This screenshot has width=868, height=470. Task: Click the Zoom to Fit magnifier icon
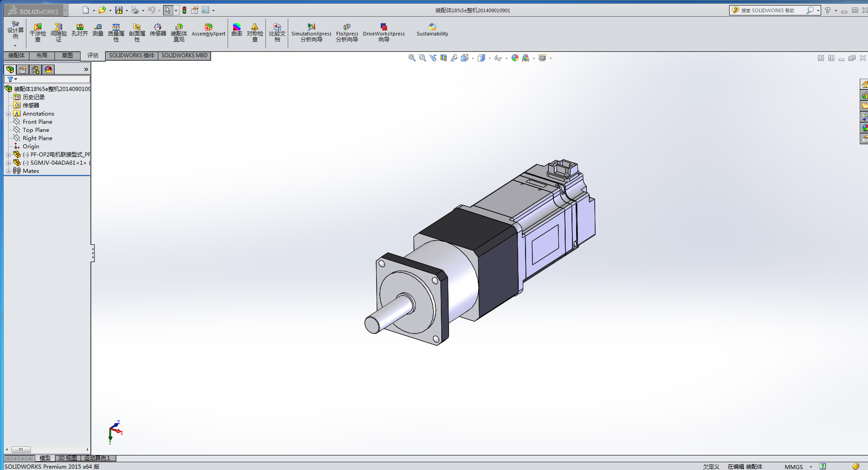(412, 58)
